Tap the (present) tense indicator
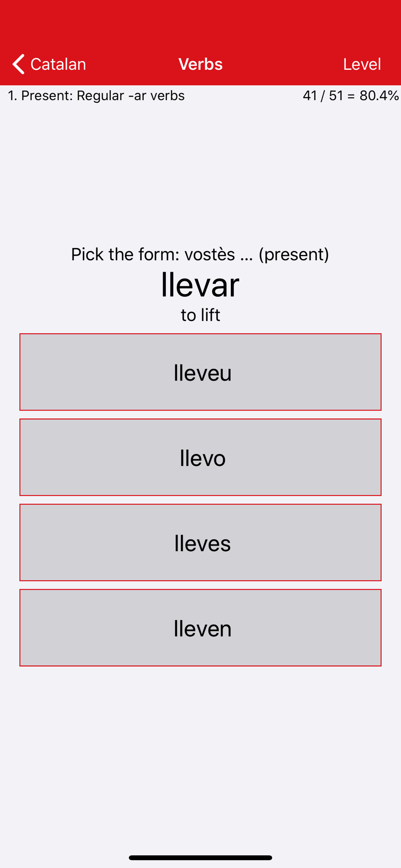 point(294,254)
